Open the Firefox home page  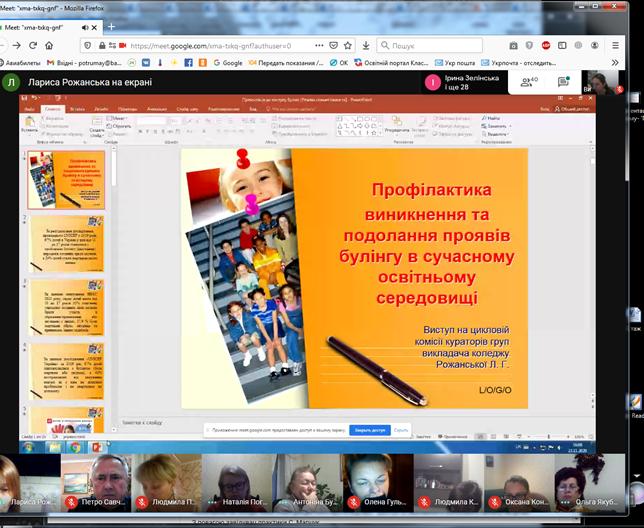click(x=49, y=46)
